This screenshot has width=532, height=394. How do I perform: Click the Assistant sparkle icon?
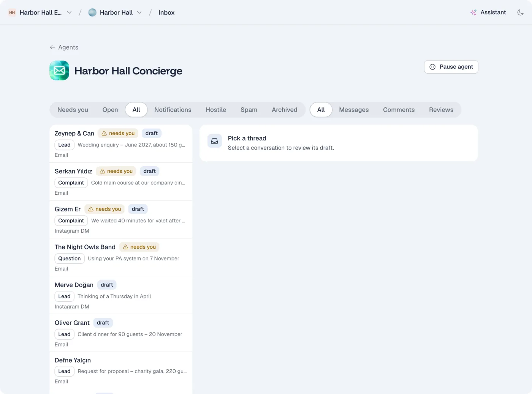click(x=473, y=13)
